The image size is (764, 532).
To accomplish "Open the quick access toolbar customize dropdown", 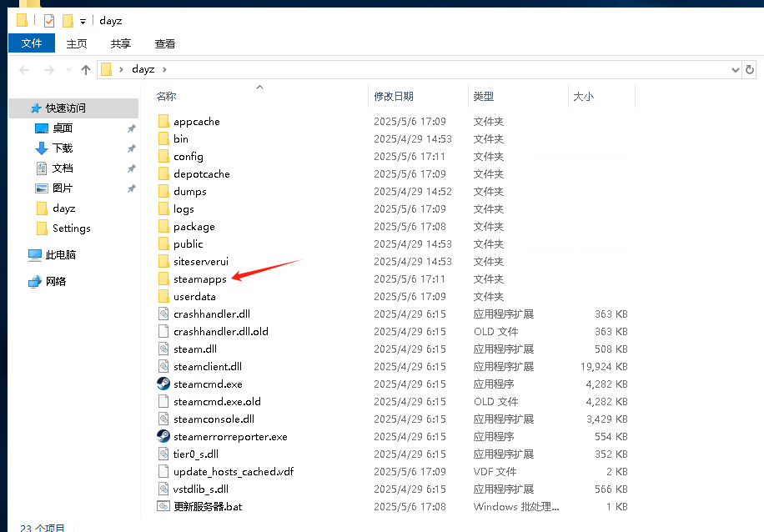I will (x=83, y=22).
